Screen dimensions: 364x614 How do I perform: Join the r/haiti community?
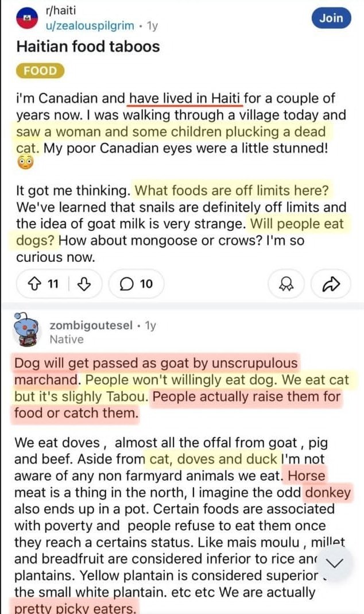[x=331, y=18]
